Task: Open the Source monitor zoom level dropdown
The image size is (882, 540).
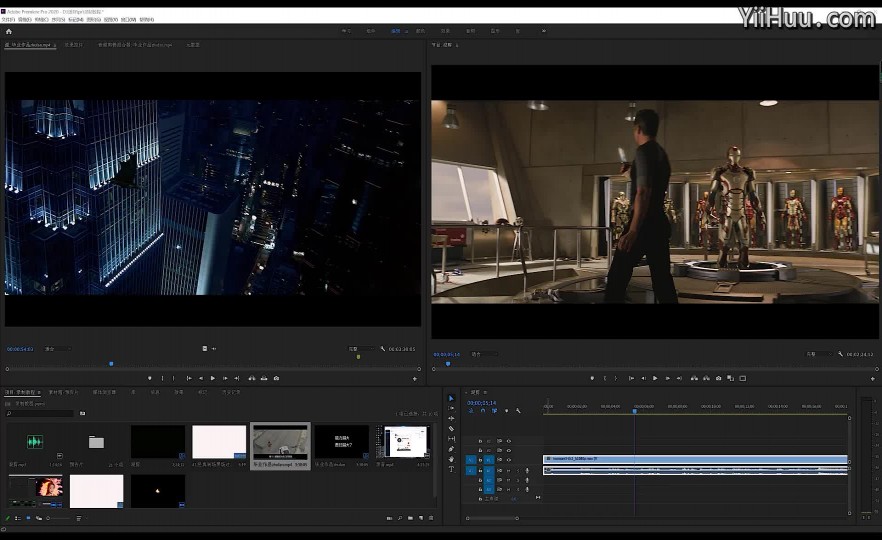Action: (57, 349)
